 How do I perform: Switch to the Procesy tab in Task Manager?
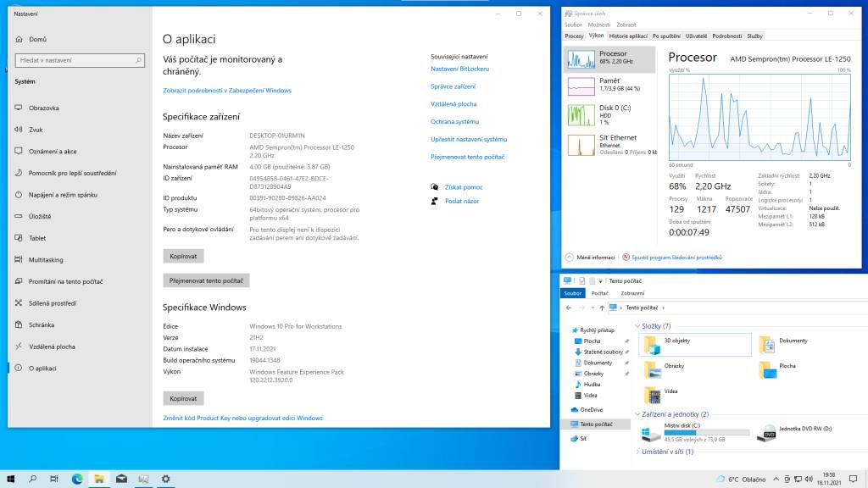[574, 36]
